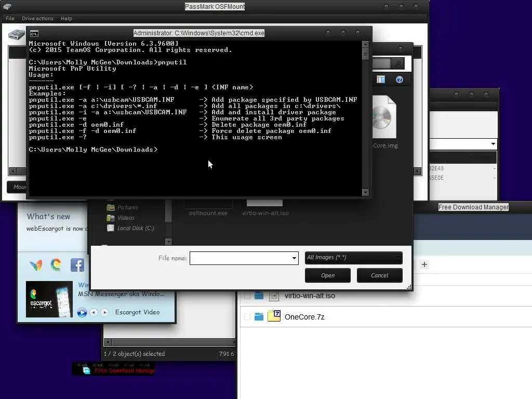The image size is (532, 399).
Task: Toggle preview pane icon in file dialog
Action: pos(381,79)
